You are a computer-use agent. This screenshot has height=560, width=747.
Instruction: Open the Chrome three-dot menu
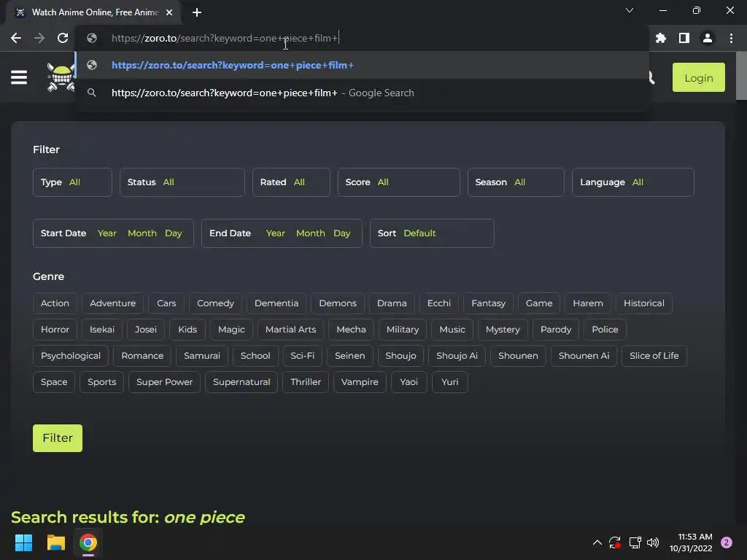point(731,38)
